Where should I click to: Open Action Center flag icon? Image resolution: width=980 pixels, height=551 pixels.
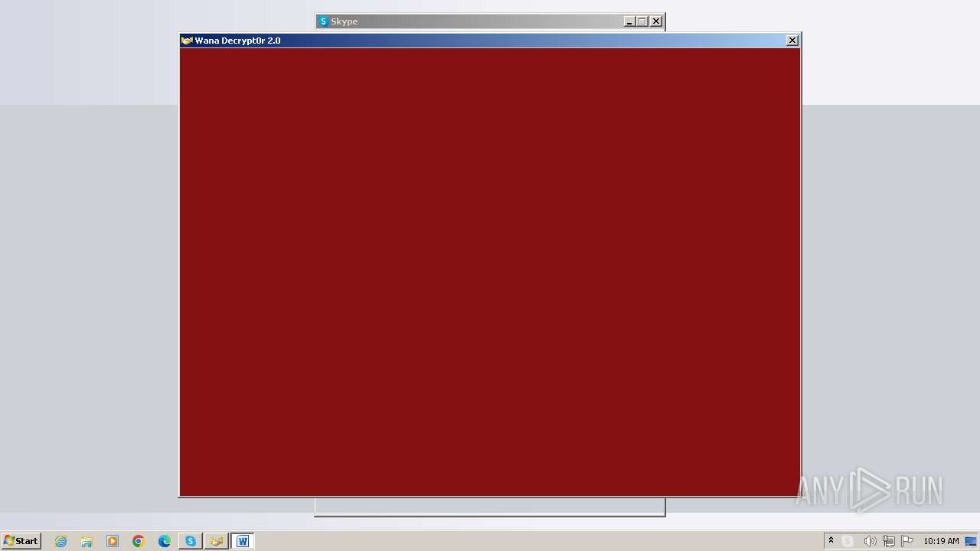click(907, 541)
